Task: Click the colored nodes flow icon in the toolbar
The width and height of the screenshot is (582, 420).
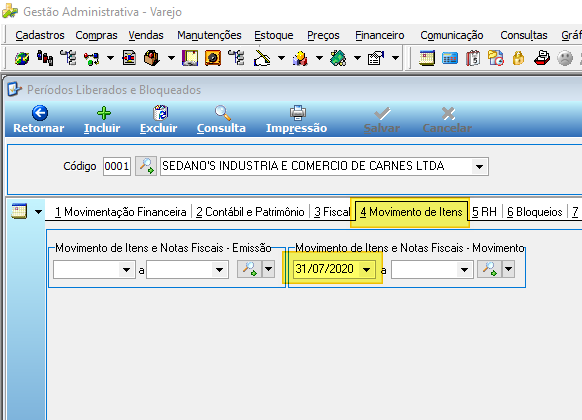Action: click(x=91, y=58)
